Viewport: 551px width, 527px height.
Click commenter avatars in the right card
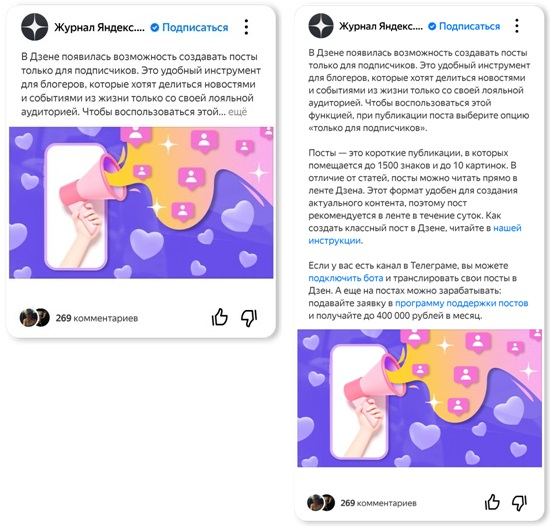[x=321, y=502]
